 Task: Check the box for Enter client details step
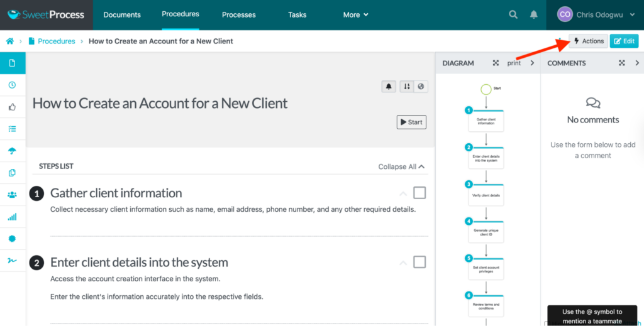coord(419,262)
